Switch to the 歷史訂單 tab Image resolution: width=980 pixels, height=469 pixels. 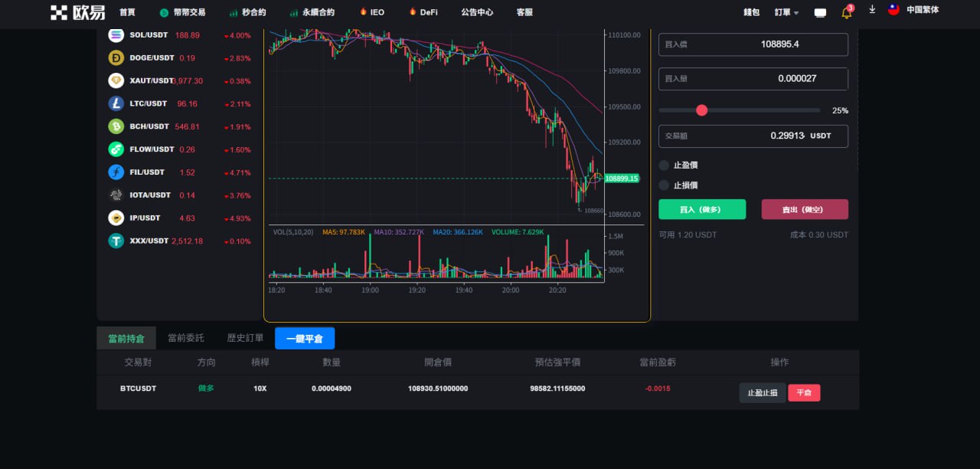[x=245, y=338]
